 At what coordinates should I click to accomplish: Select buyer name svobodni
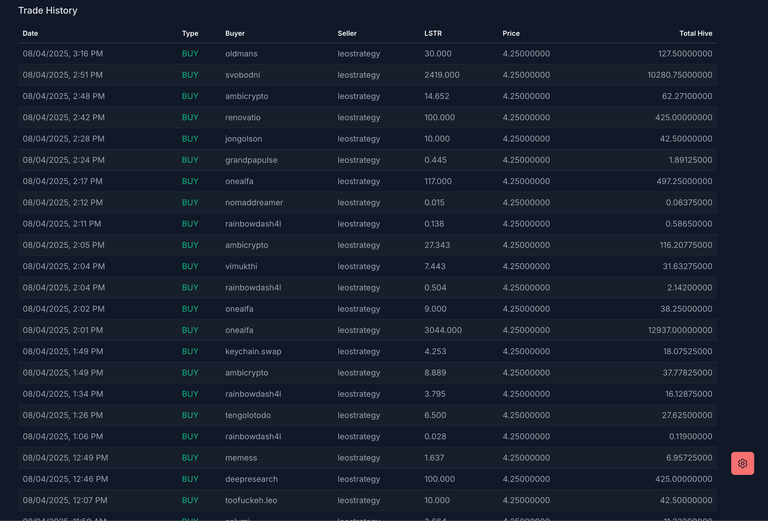click(242, 75)
